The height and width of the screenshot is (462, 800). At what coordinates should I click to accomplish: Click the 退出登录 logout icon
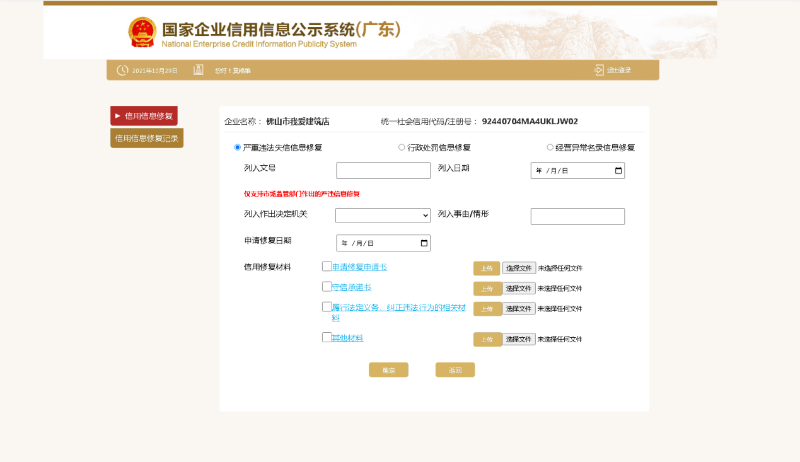click(x=599, y=70)
